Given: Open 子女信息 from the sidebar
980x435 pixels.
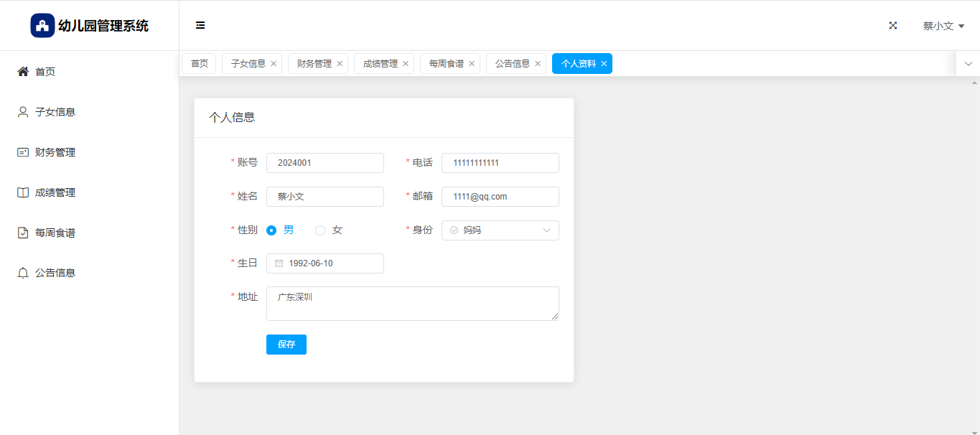Looking at the screenshot, I should coord(55,112).
